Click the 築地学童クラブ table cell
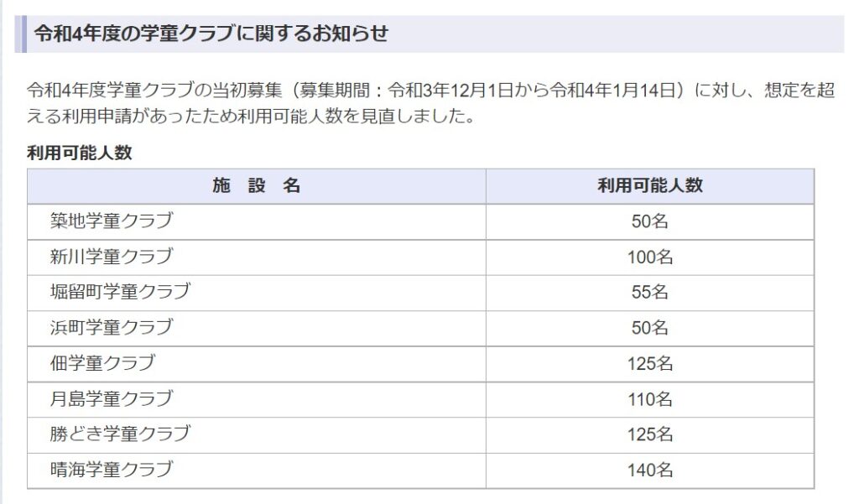Screen dimensions: 859x504 pos(257,222)
